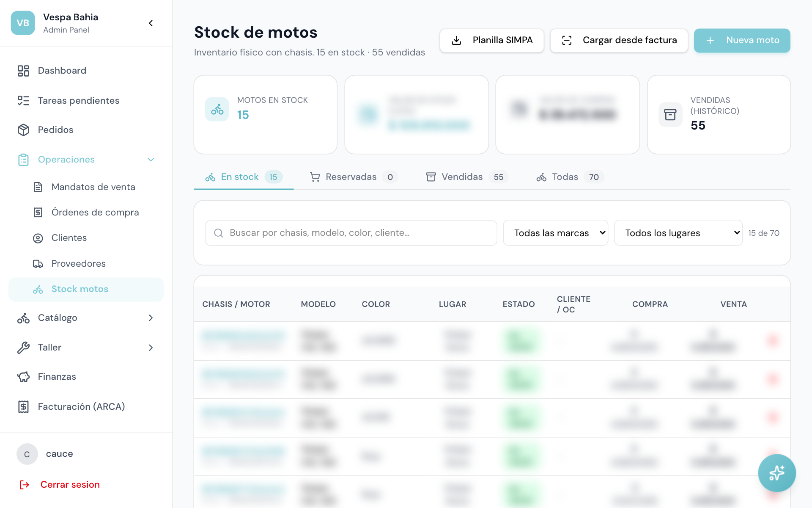812x508 pixels.
Task: Click the Proveedores truck icon
Action: pyautogui.click(x=38, y=264)
